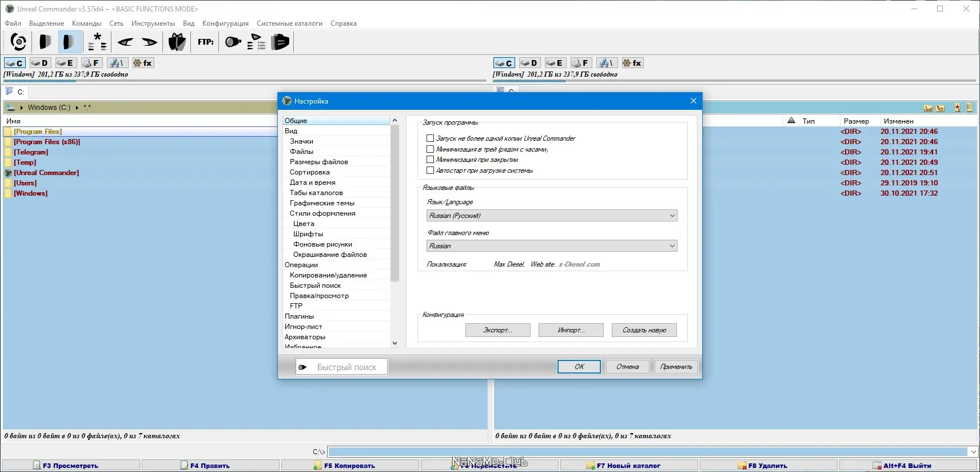Select Плагины in the settings tree
Viewport: 980px width, 472px height.
point(299,316)
